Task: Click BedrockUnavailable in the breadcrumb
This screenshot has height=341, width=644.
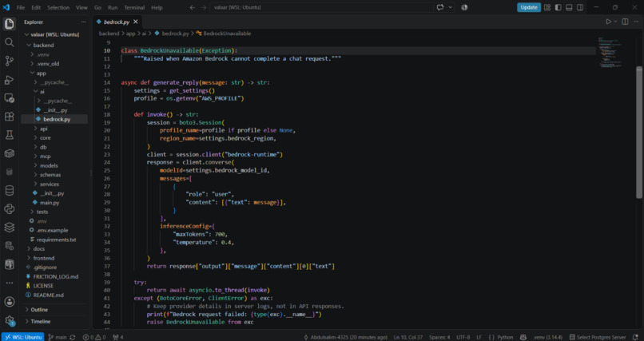Action: click(227, 34)
